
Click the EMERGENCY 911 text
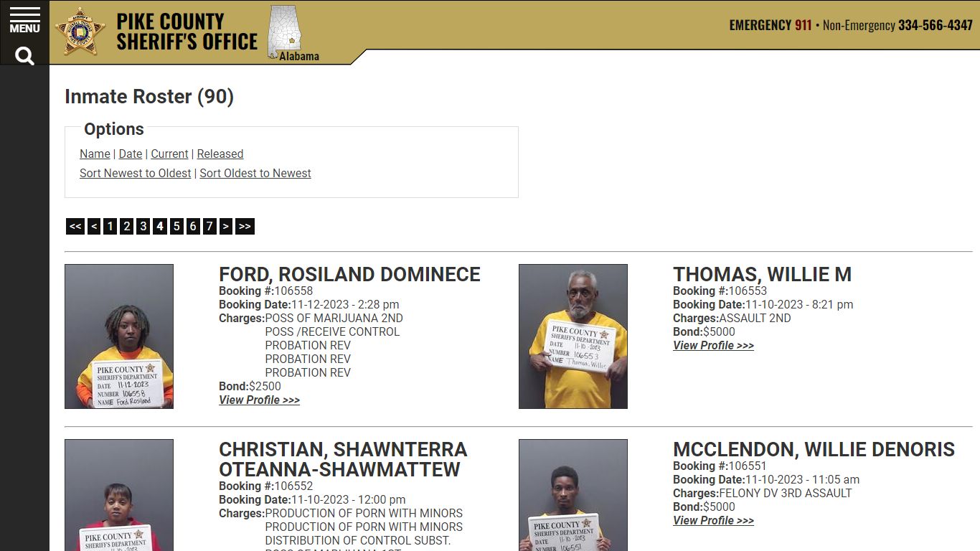pos(770,25)
